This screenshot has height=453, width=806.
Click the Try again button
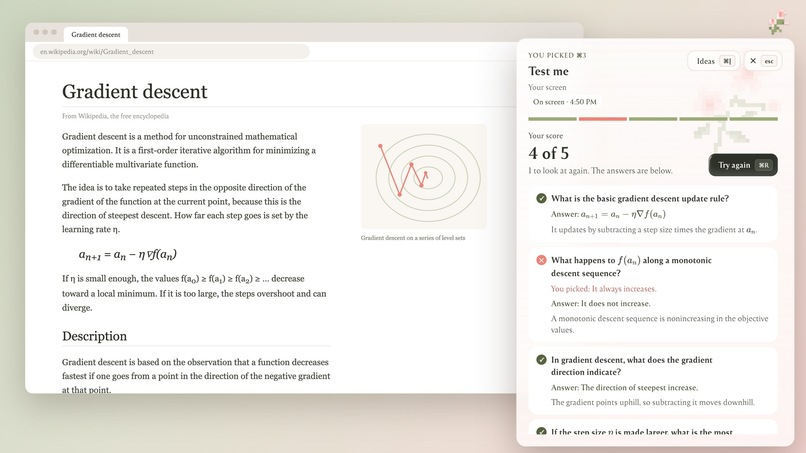(x=743, y=165)
